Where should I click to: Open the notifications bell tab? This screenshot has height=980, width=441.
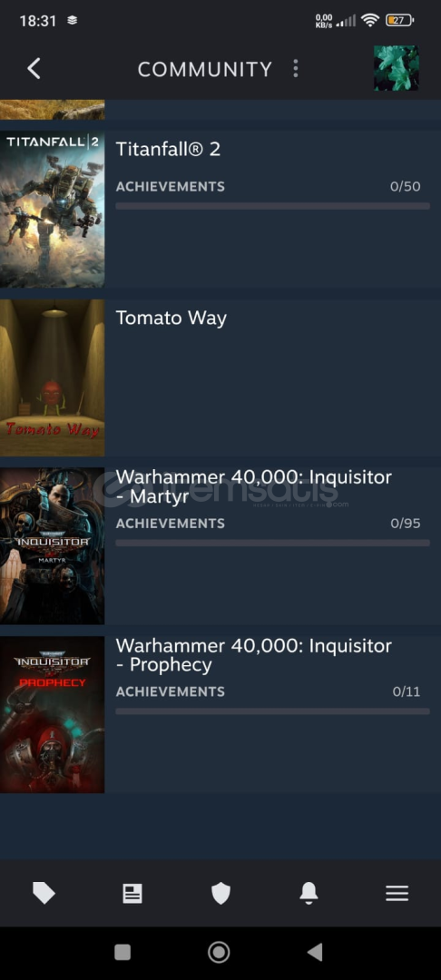(309, 893)
